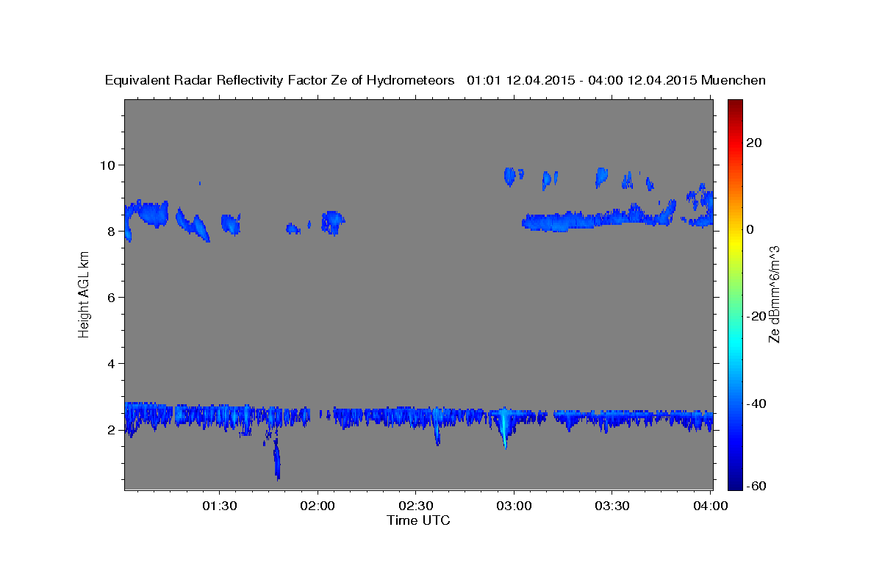Click the colorbar label -60
The image size is (882, 588).
(757, 486)
